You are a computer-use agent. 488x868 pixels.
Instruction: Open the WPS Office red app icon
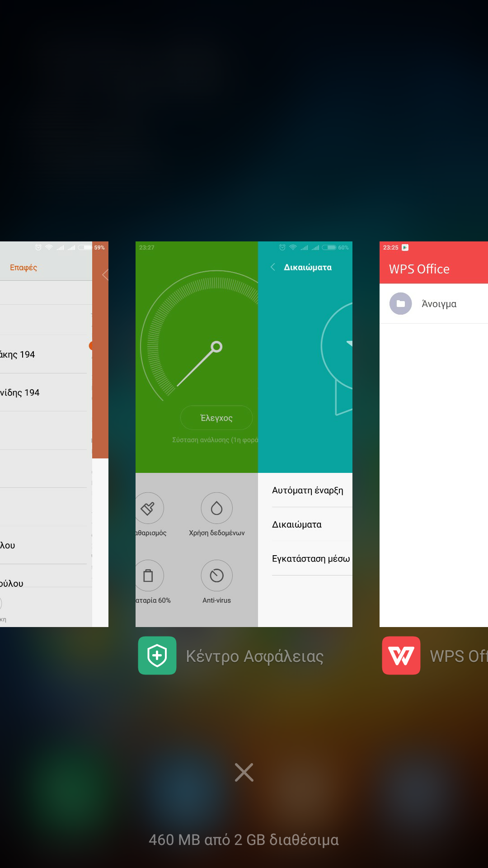point(401,656)
